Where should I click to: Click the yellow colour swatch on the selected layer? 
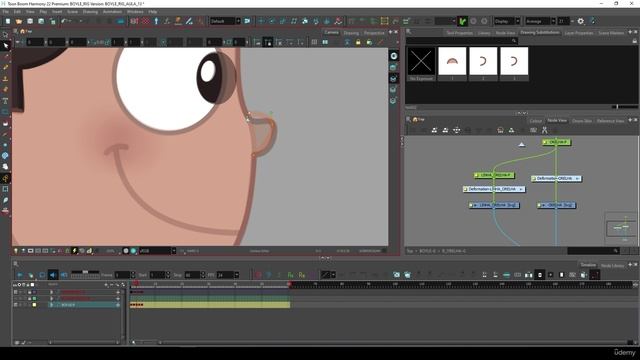34,305
